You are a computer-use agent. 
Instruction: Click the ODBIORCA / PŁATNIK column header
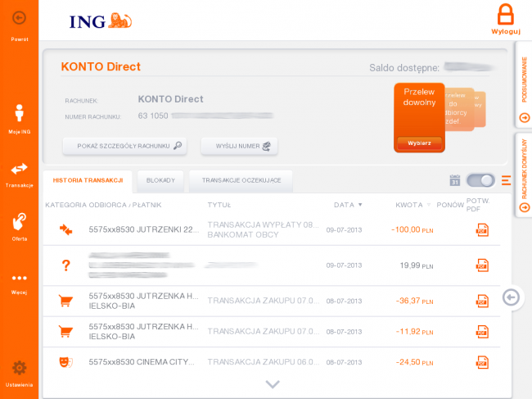coord(125,205)
